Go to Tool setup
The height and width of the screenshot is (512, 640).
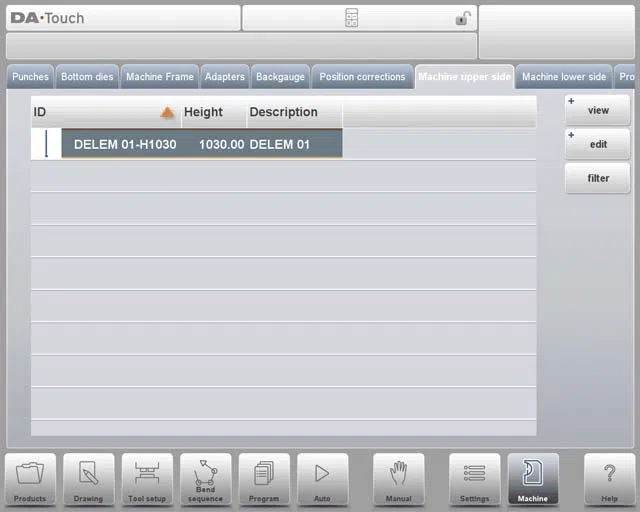coord(147,480)
